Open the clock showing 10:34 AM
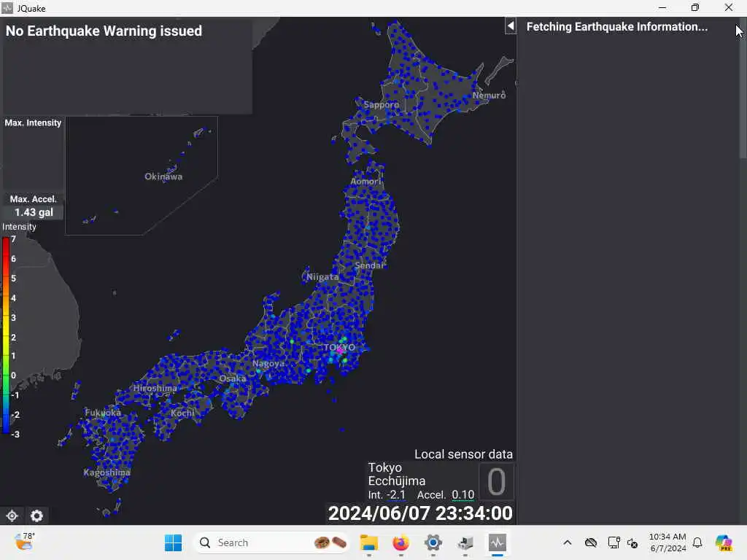Image resolution: width=747 pixels, height=560 pixels. pyautogui.click(x=667, y=542)
